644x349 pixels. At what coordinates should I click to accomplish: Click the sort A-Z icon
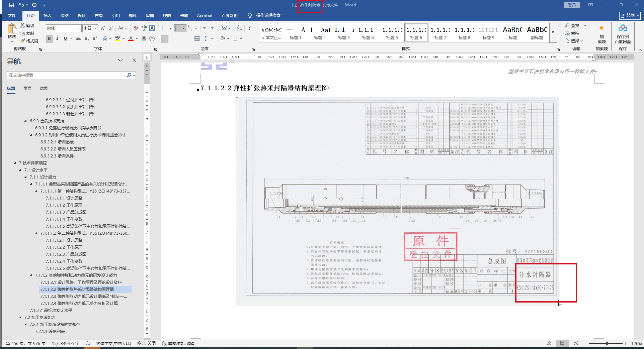(239, 28)
